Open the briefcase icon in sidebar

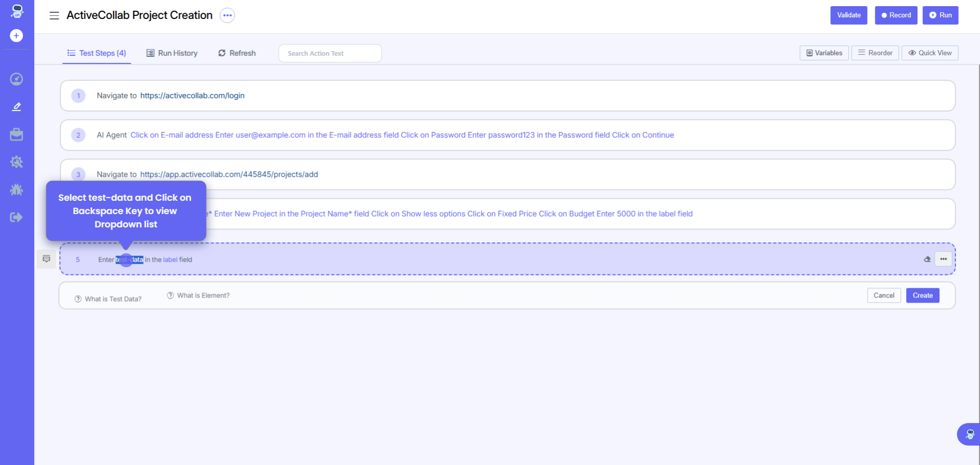16,135
